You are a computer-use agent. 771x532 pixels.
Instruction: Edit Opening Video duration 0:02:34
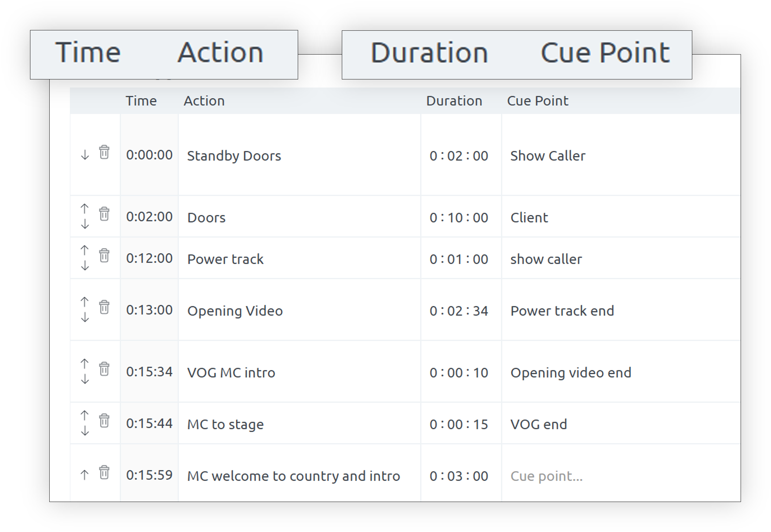(459, 311)
